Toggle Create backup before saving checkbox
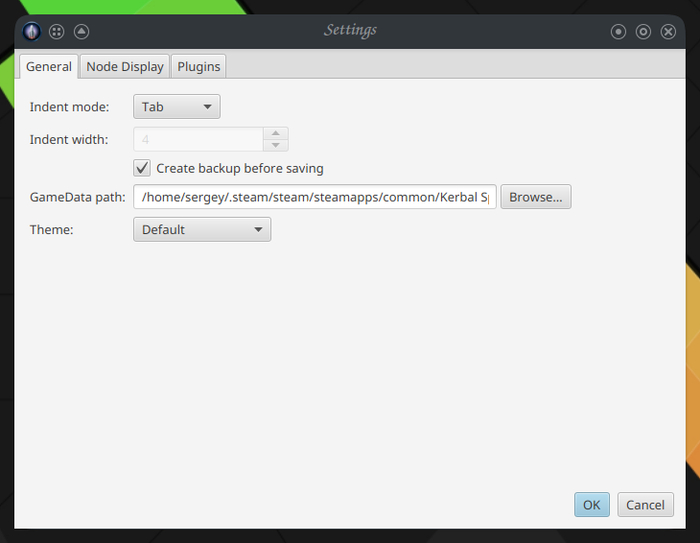 pyautogui.click(x=142, y=168)
